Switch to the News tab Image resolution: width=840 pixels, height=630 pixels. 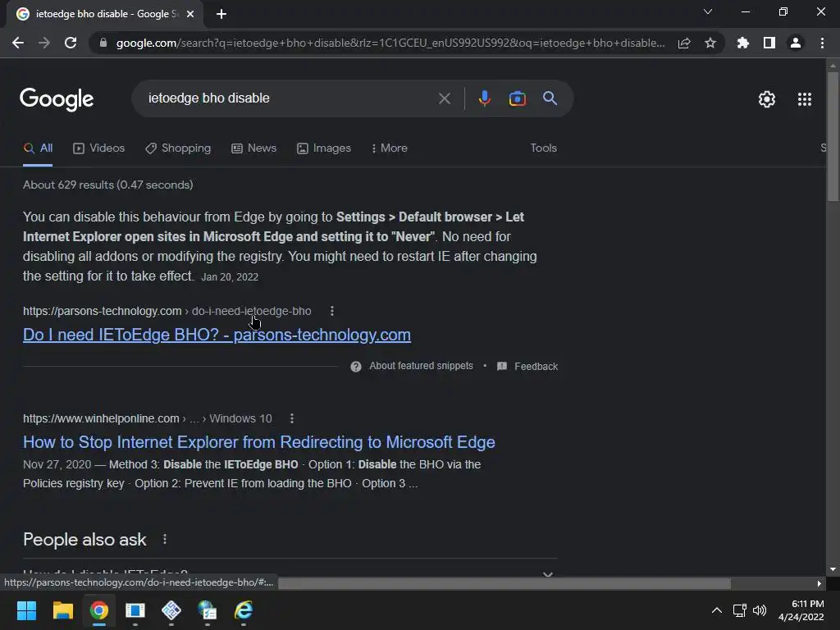pos(254,148)
